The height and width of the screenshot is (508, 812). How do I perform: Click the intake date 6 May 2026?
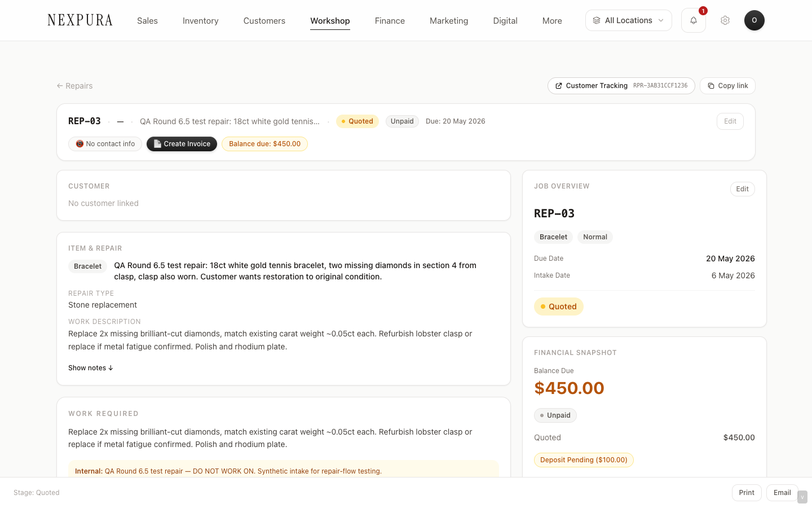pyautogui.click(x=733, y=275)
